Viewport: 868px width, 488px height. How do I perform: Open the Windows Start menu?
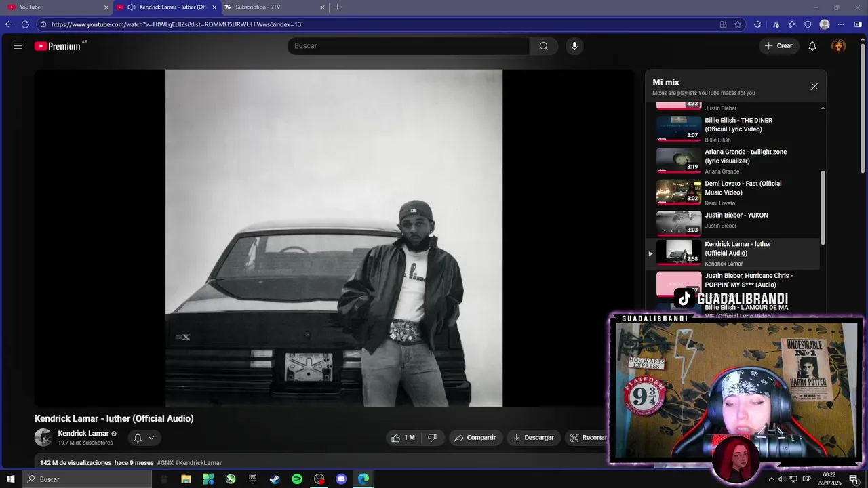pyautogui.click(x=11, y=479)
